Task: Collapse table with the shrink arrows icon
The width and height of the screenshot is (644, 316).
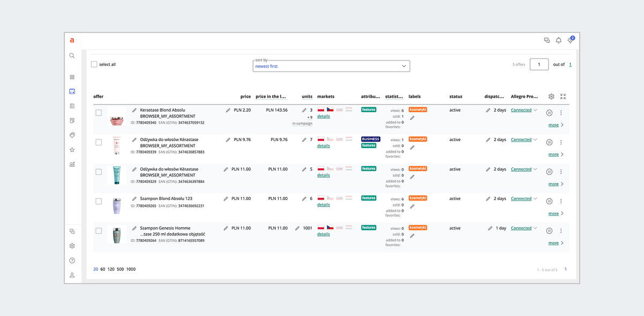Action: click(563, 97)
